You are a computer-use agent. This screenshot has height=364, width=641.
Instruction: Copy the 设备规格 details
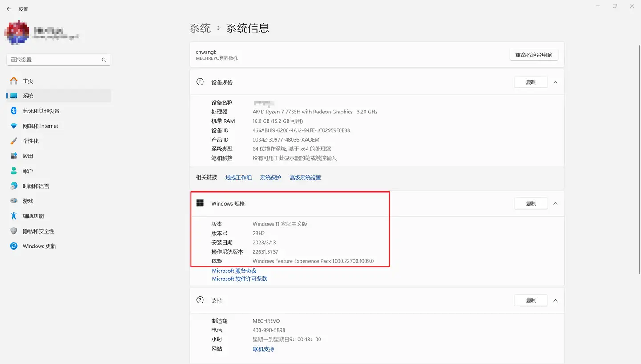point(531,82)
